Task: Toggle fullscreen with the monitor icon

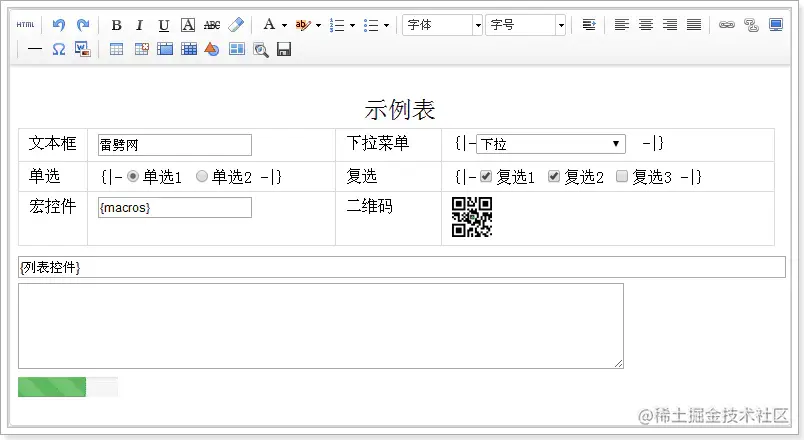Action: [x=776, y=25]
